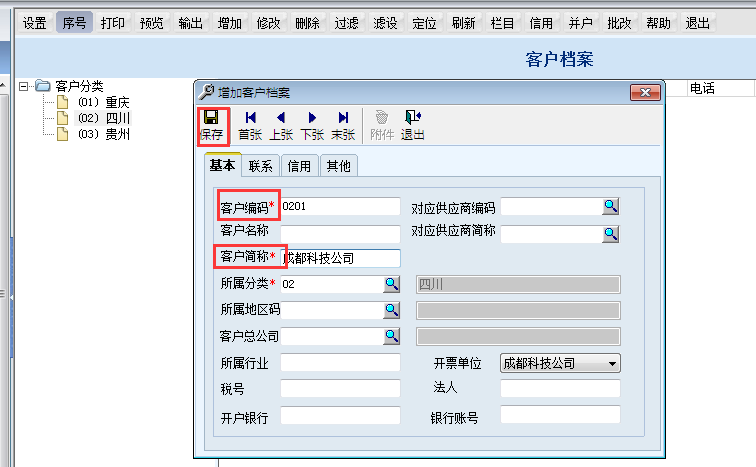
Task: Click the 所属分类 code field
Action: click(x=332, y=284)
